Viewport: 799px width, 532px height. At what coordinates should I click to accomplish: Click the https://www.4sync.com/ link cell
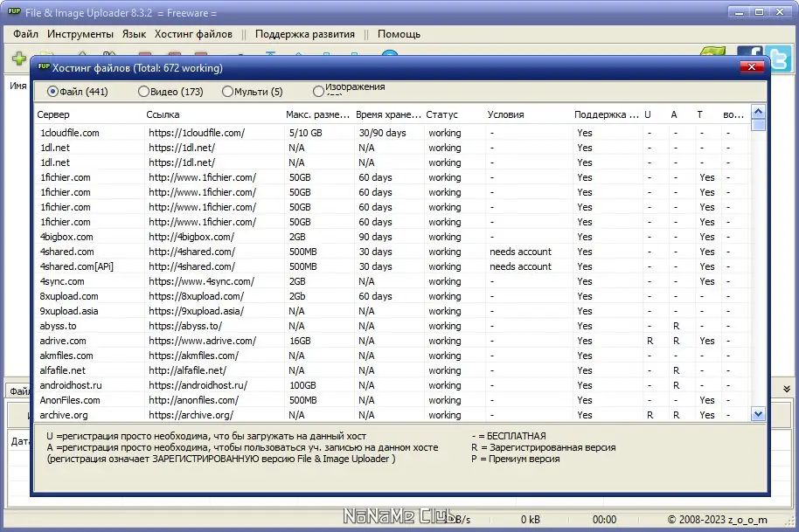click(x=201, y=281)
